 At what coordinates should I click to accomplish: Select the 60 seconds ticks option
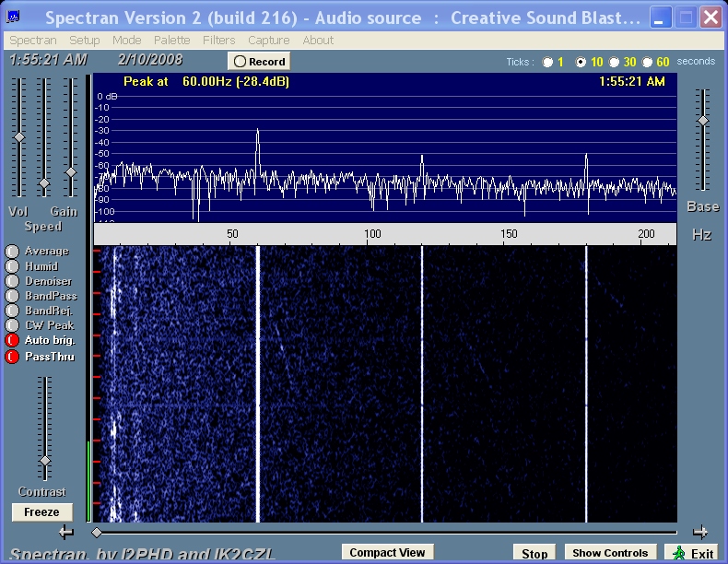[647, 62]
